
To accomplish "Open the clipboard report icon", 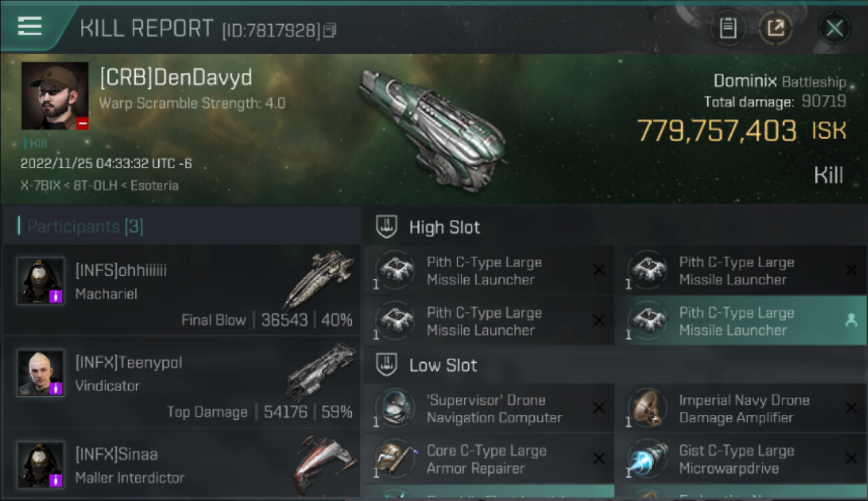I will pyautogui.click(x=728, y=28).
